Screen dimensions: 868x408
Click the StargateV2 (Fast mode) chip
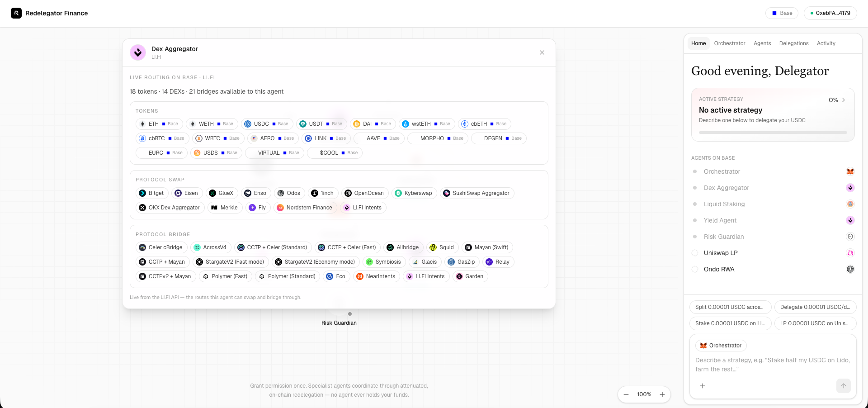tap(231, 262)
